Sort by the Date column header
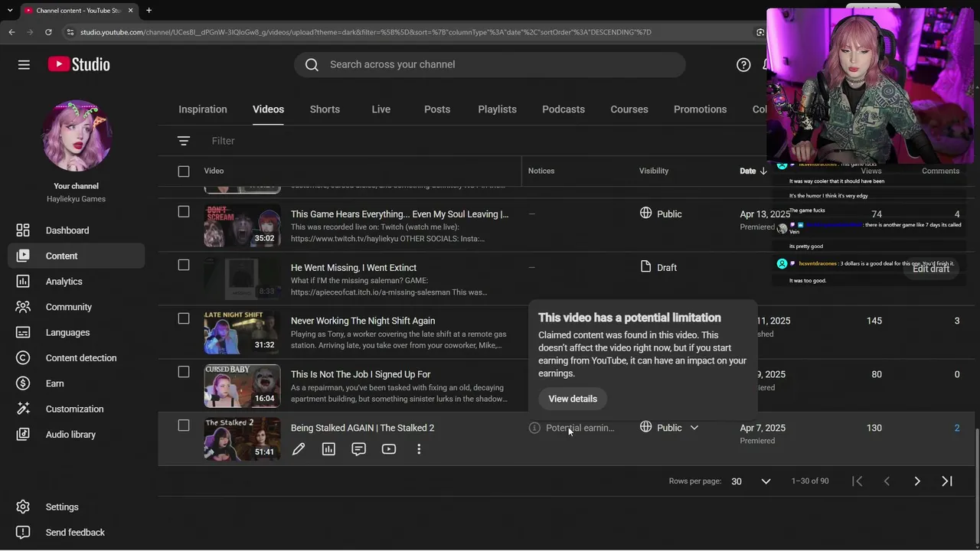Screen dimensions: 980x551 (x=753, y=171)
